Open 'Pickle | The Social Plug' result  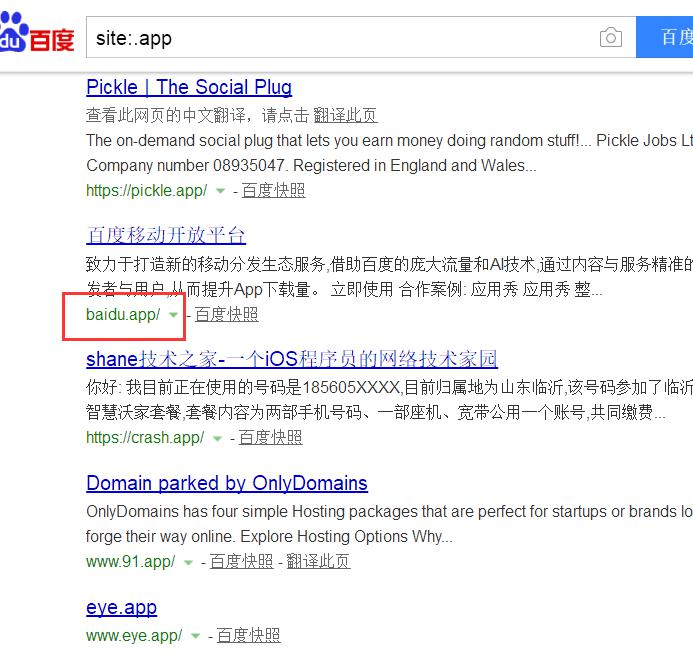coord(189,87)
